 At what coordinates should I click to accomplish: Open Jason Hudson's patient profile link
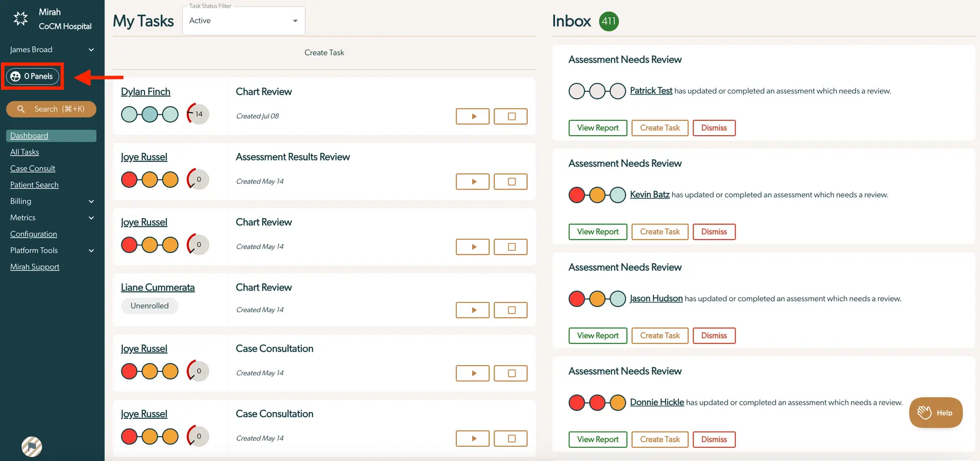[x=656, y=298]
